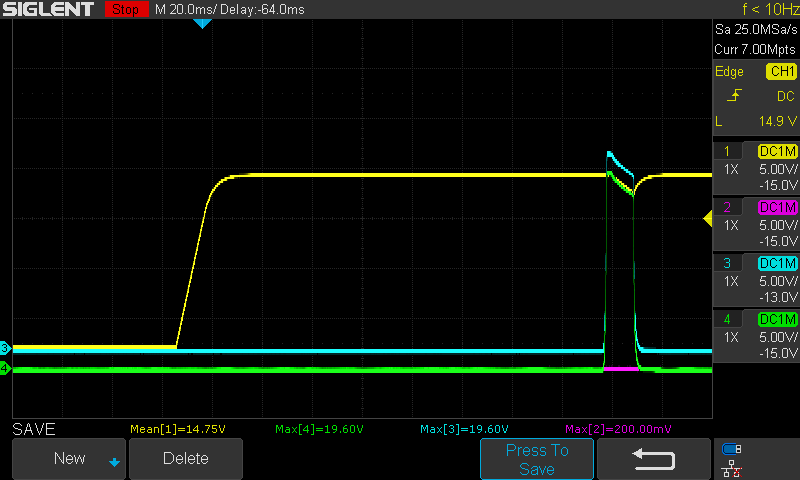The width and height of the screenshot is (800, 480).
Task: Click channel 3 offset -13.0V value
Action: click(778, 297)
